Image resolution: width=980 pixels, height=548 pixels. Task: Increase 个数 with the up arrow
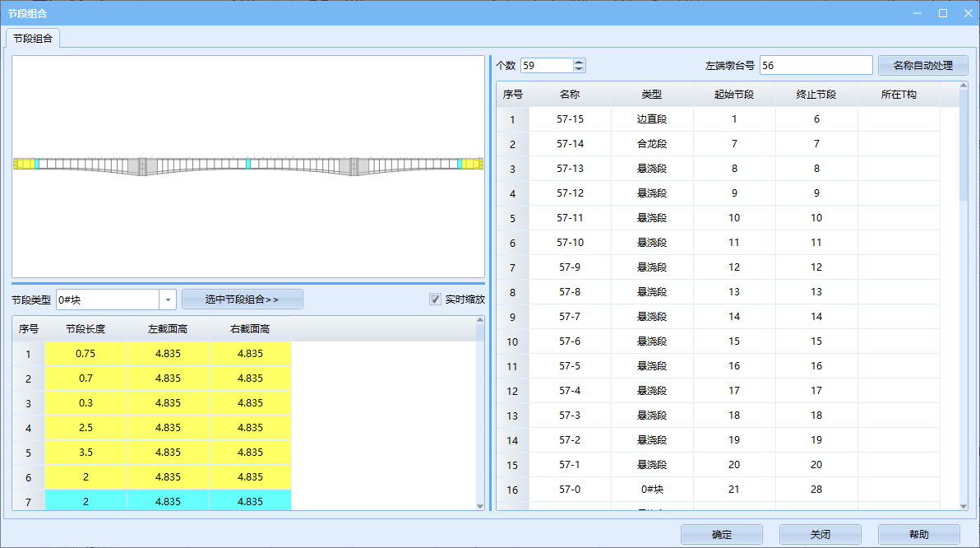pos(579,63)
